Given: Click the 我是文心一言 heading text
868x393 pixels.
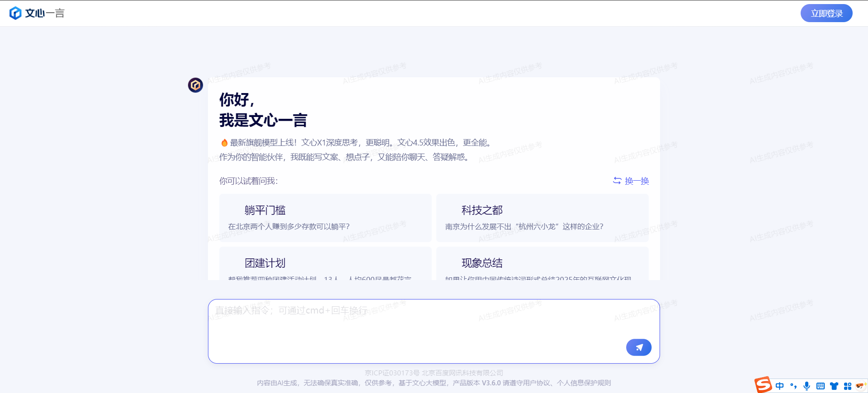Looking at the screenshot, I should coord(263,120).
